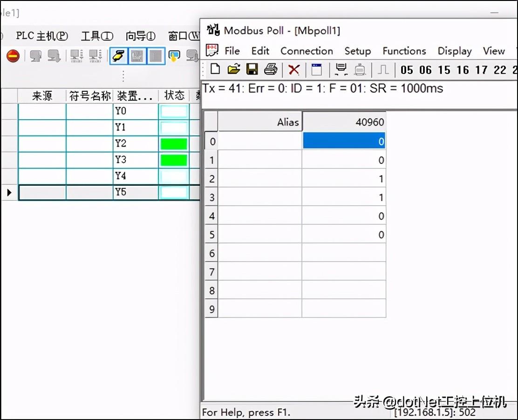Screen dimensions: 518x420
Task: Click function 16 toolbar button
Action: point(463,70)
